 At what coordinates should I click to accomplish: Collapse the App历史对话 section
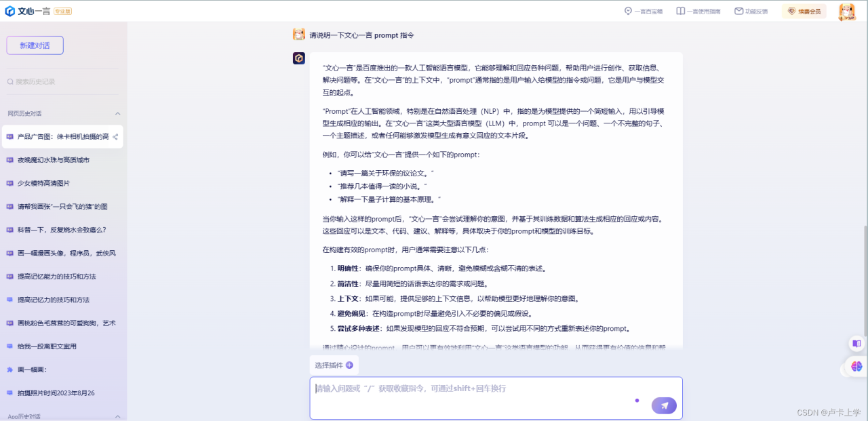click(x=117, y=416)
